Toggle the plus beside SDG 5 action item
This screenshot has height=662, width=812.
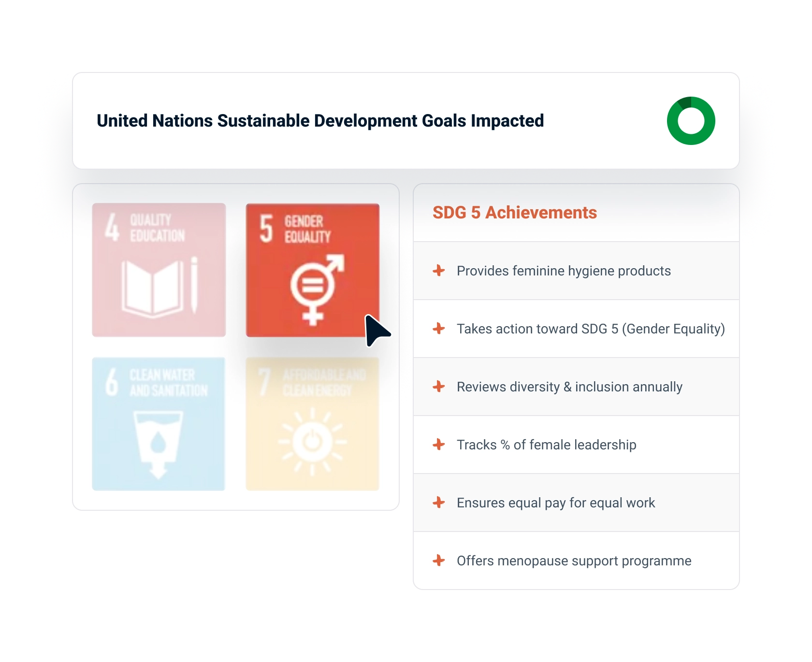pyautogui.click(x=438, y=329)
